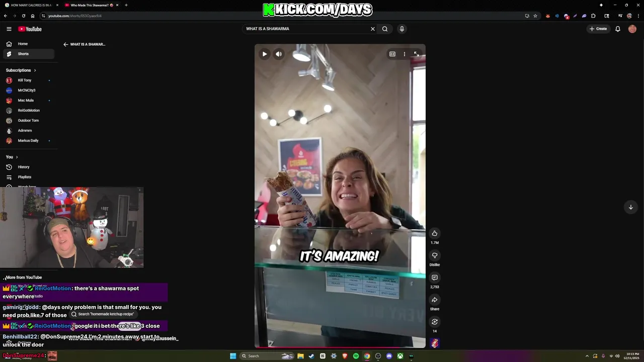Open Shorts in the sidebar
Image resolution: width=644 pixels, height=362 pixels.
point(29,54)
